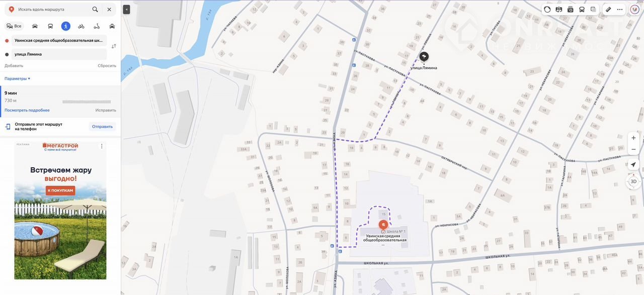The height and width of the screenshot is (295, 644).
Task: Open the ruler distance measurement tool
Action: click(608, 9)
